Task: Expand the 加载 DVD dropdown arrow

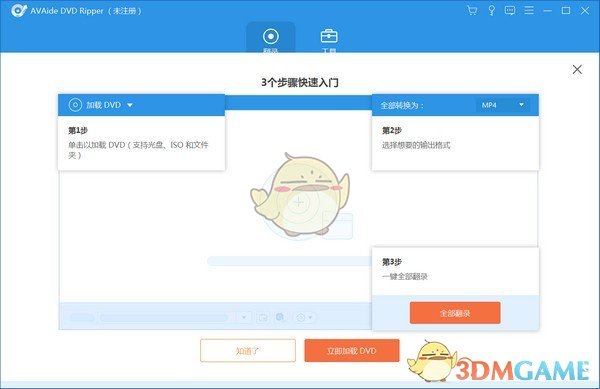Action: [x=130, y=105]
